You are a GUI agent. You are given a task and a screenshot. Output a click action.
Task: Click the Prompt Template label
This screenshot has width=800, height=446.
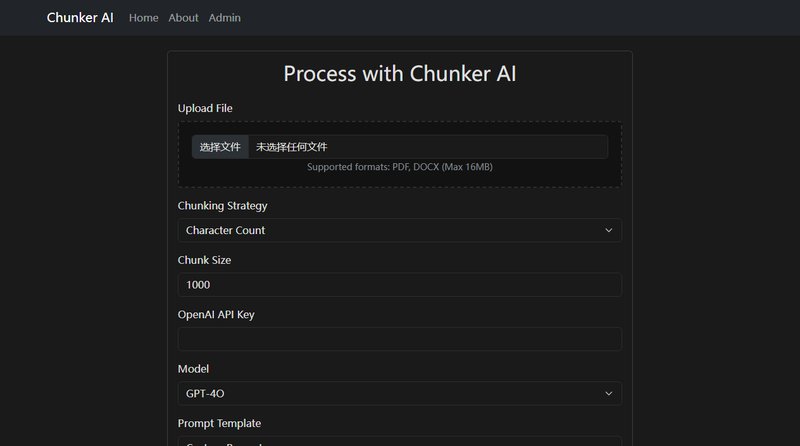(x=219, y=423)
